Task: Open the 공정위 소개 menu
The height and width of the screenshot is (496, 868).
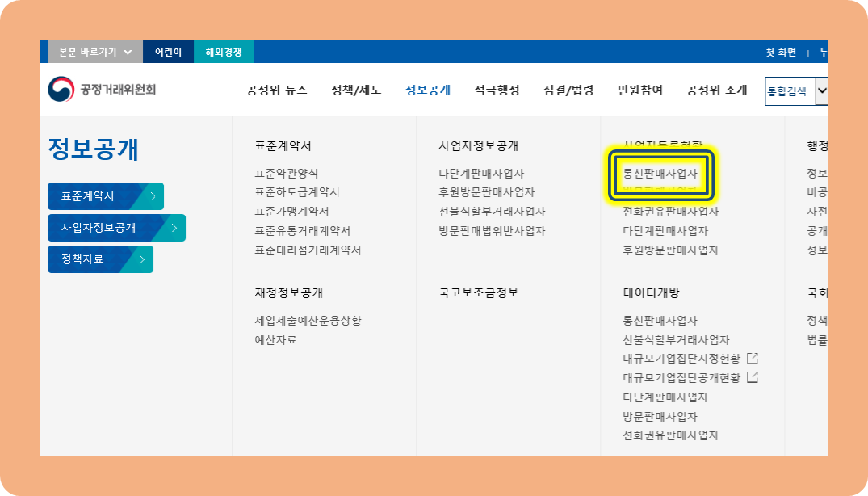Action: tap(717, 90)
